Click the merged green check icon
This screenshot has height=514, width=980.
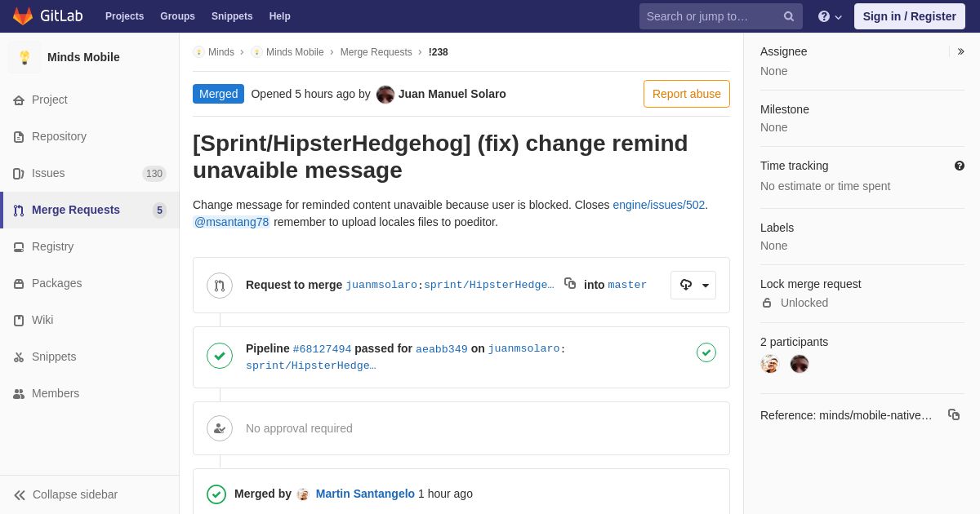216,494
